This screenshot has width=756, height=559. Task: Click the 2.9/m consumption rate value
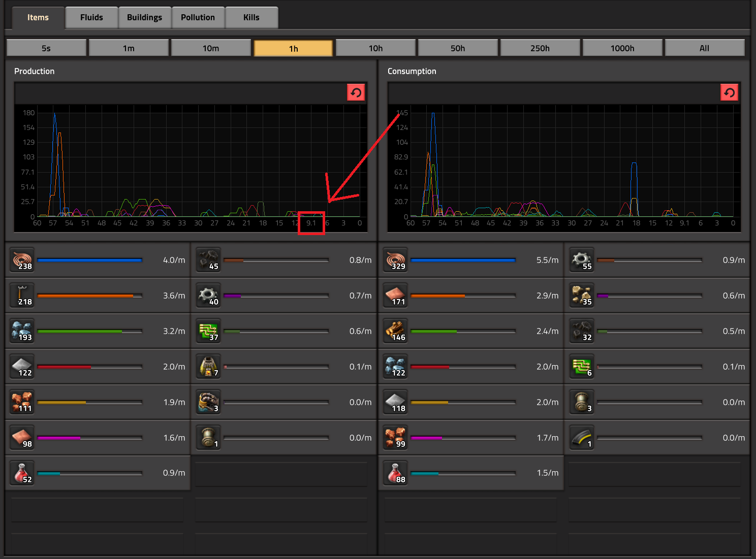(547, 295)
